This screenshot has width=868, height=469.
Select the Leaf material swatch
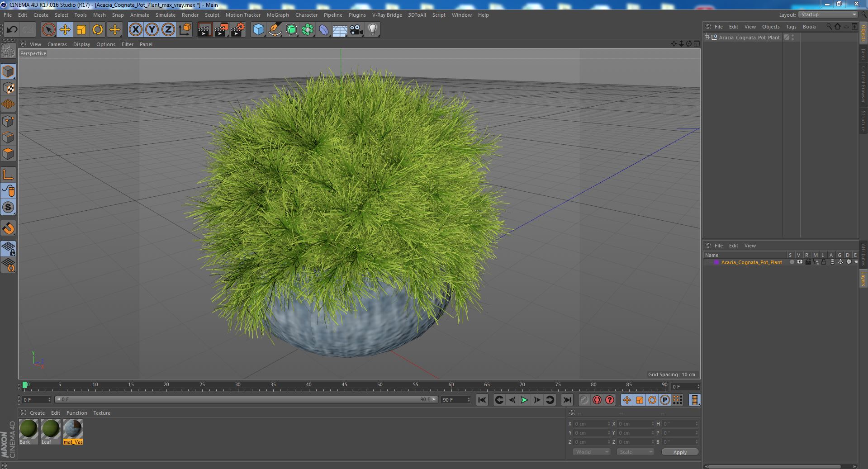50,429
